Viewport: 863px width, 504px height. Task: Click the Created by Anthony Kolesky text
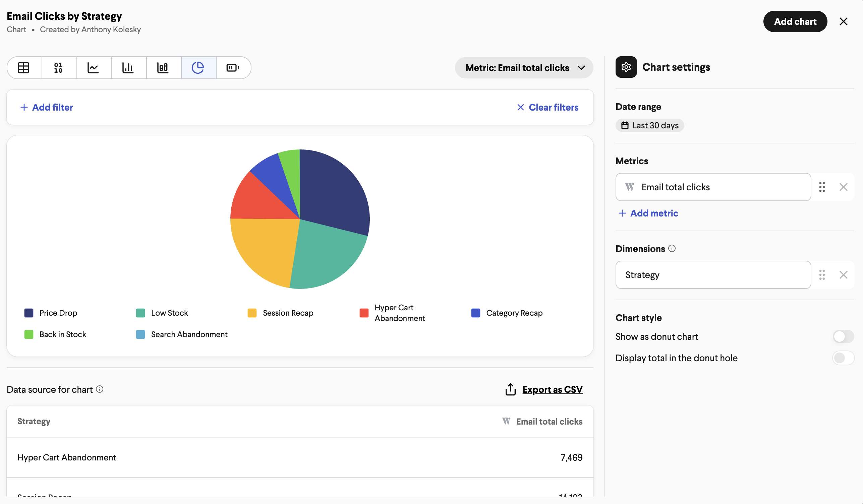91,29
